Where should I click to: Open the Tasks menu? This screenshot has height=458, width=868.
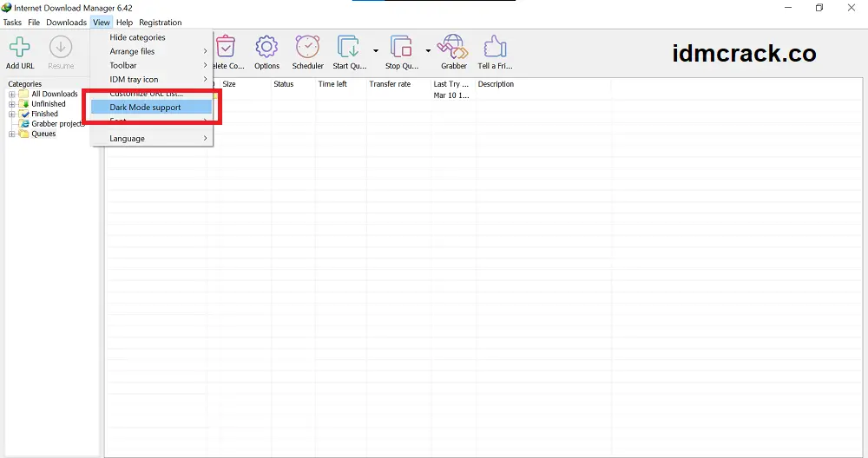[x=12, y=23]
